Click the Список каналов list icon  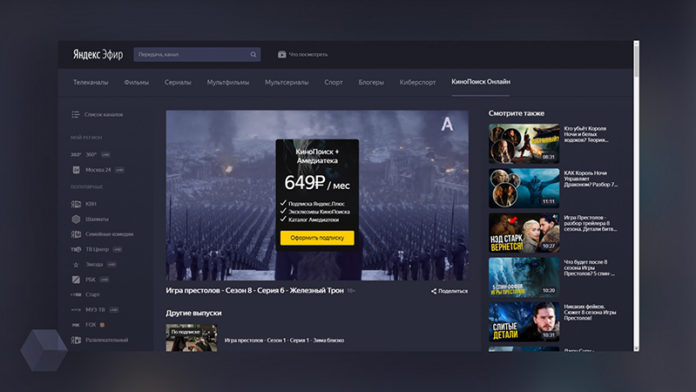coord(75,115)
